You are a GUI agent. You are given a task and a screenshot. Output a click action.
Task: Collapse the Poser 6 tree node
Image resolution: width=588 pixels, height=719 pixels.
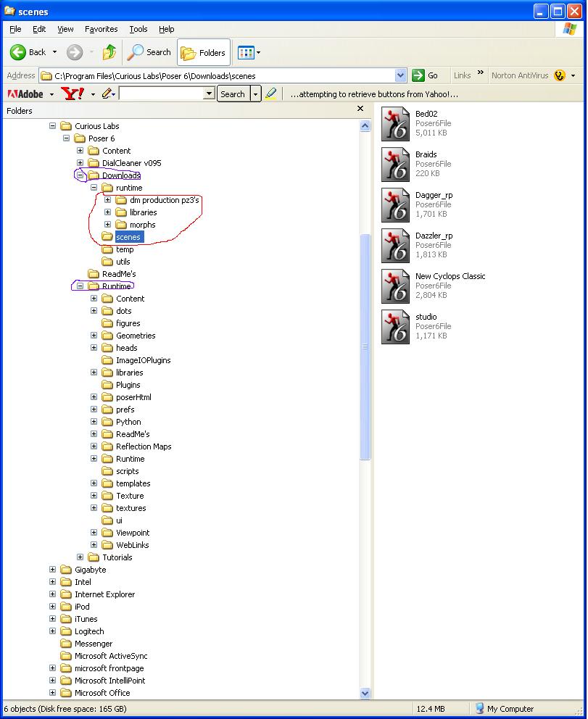(66, 138)
